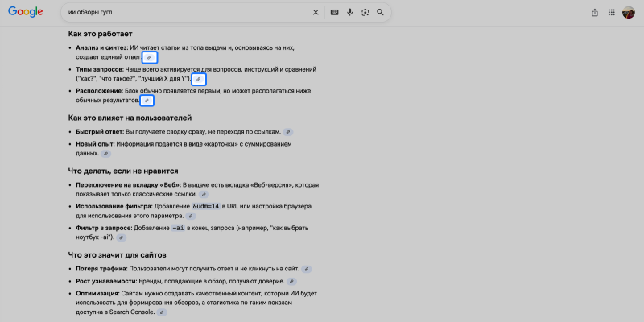This screenshot has width=644, height=322.
Task: Clear the search query with the X
Action: pos(316,12)
